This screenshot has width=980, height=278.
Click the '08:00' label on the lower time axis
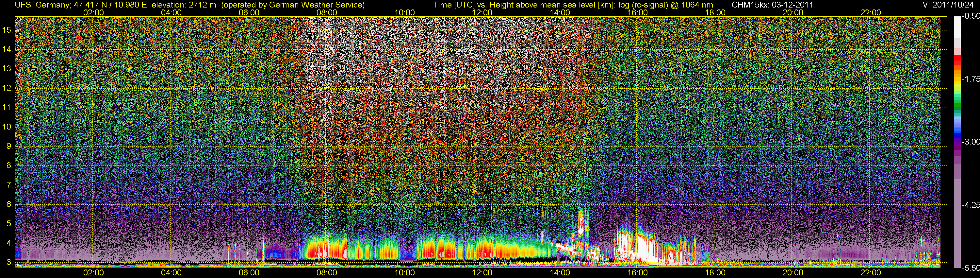pos(326,273)
